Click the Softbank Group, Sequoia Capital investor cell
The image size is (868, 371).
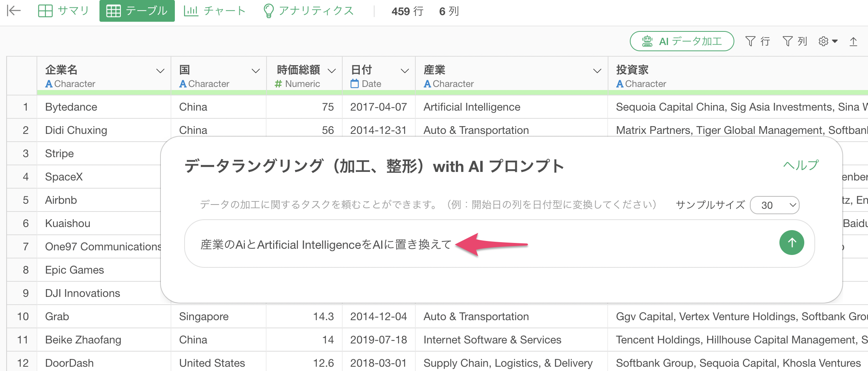tap(738, 362)
